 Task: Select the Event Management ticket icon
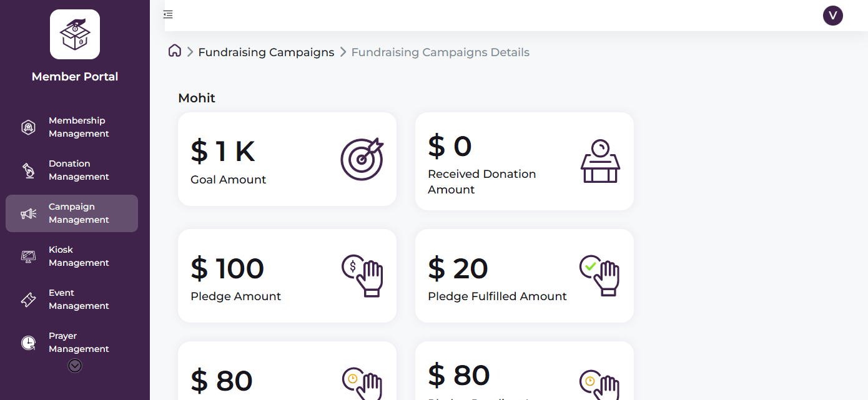pos(28,299)
